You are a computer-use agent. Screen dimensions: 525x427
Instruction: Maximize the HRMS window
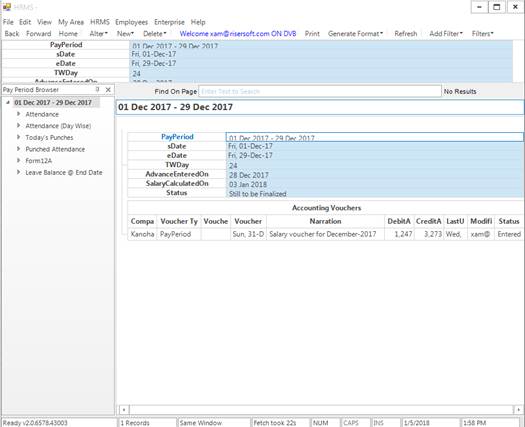pyautogui.click(x=497, y=7)
